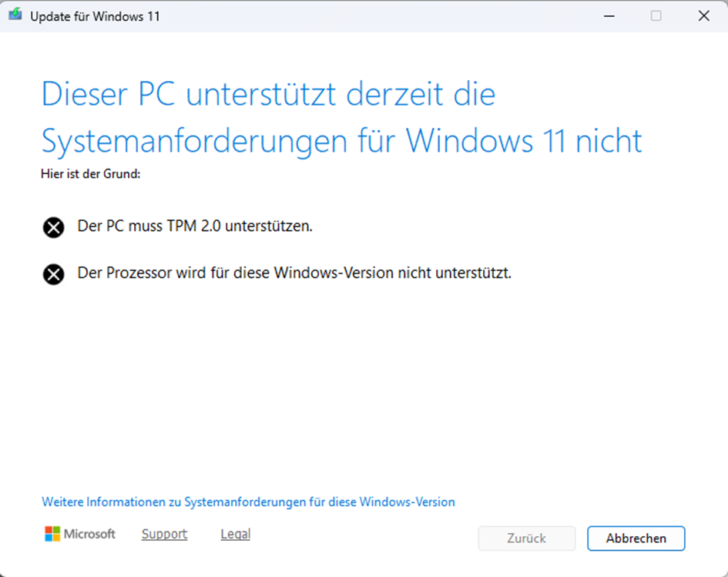Click the 'Update für Windows 11' window title
Image resolution: width=728 pixels, height=577 pixels.
point(96,16)
